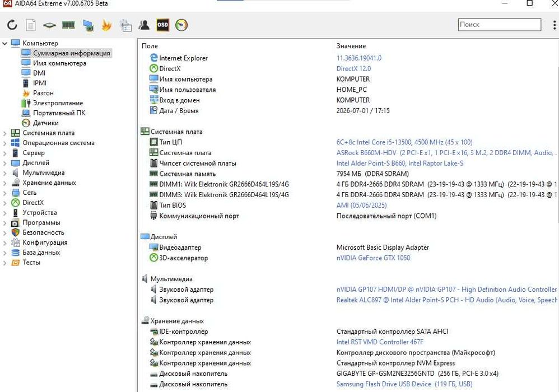Expand the Операционная система node

pyautogui.click(x=4, y=143)
